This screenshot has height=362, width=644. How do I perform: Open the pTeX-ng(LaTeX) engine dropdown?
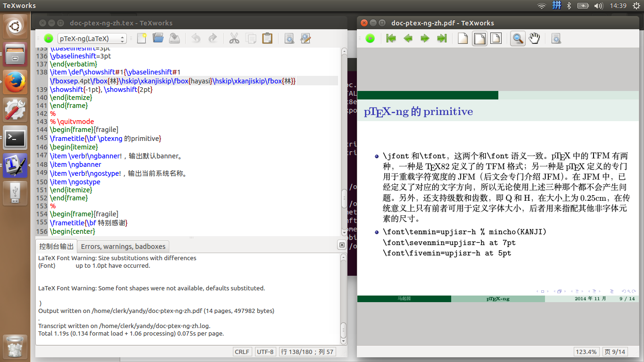point(92,39)
